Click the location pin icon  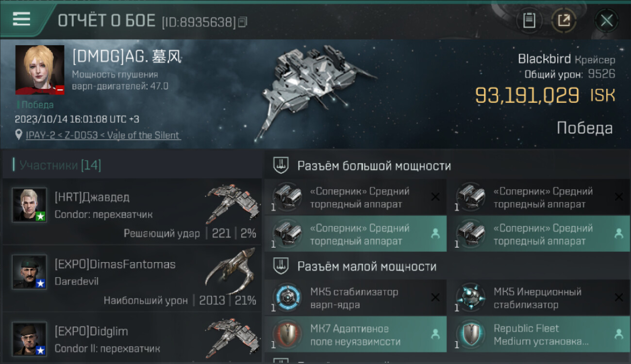[19, 135]
